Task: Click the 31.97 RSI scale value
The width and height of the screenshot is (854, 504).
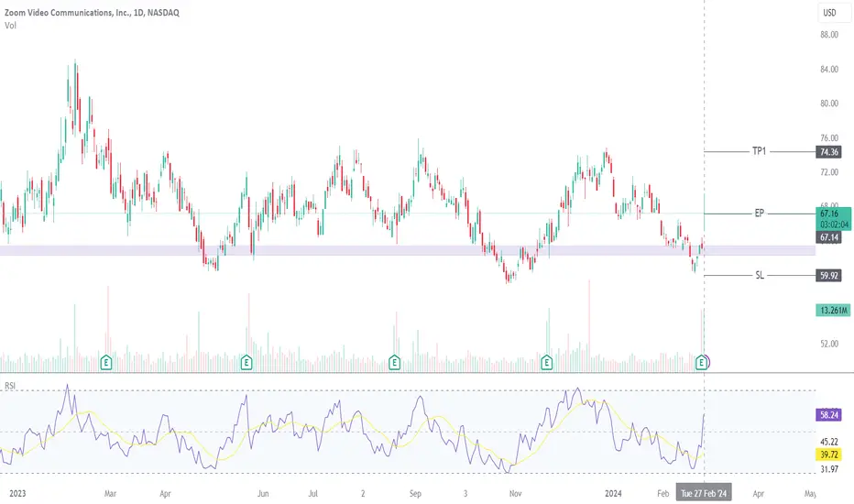Action: point(829,468)
